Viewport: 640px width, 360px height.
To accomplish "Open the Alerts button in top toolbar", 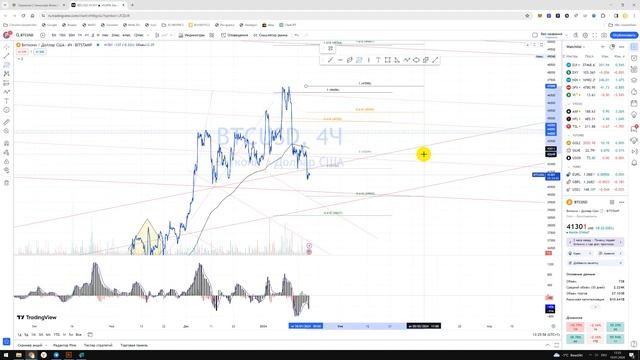I will (235, 35).
